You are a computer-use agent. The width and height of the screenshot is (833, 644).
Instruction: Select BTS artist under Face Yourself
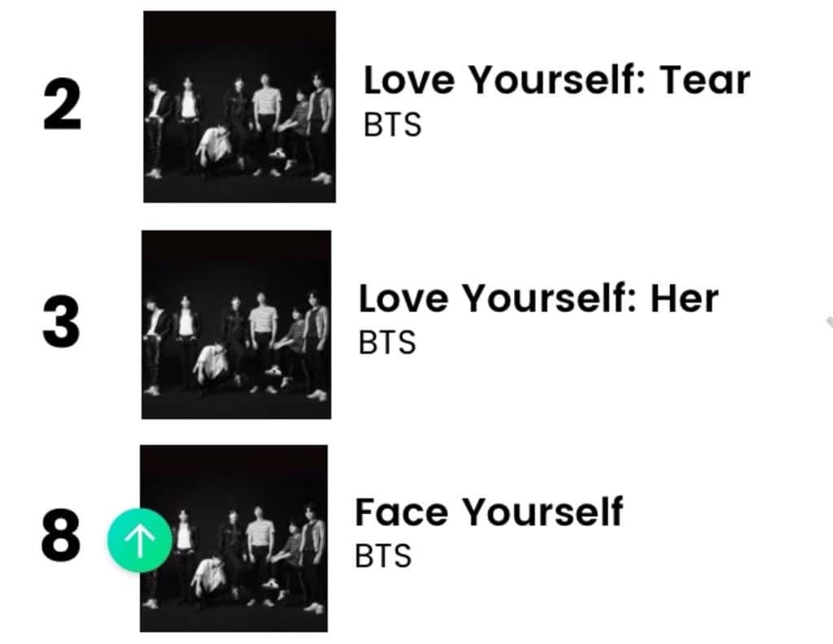pos(383,556)
